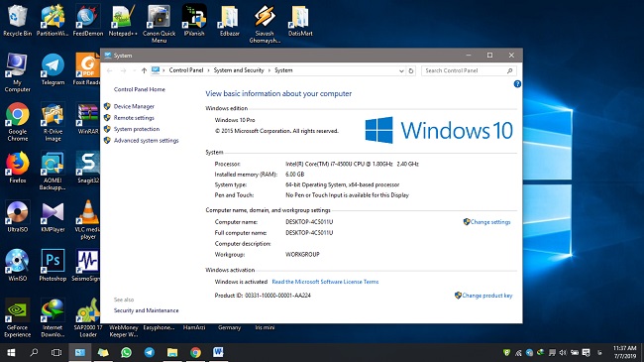Click System and Security breadcrumb
This screenshot has width=644, height=362.
(x=239, y=70)
